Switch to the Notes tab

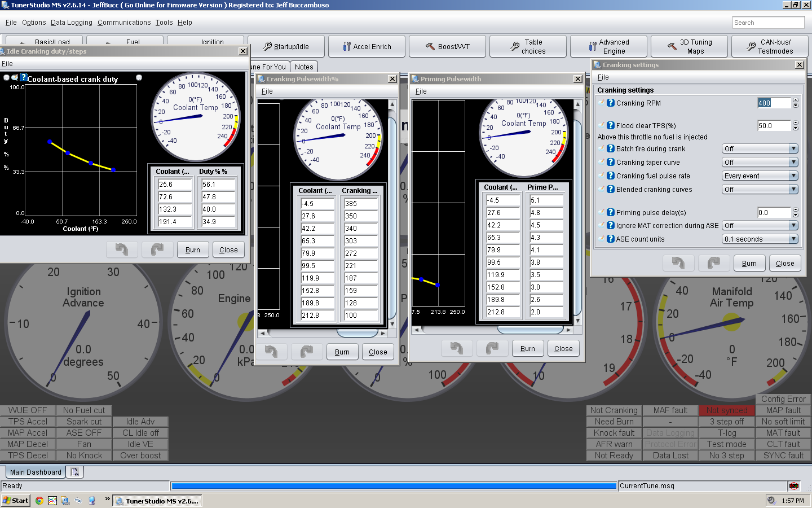(304, 67)
